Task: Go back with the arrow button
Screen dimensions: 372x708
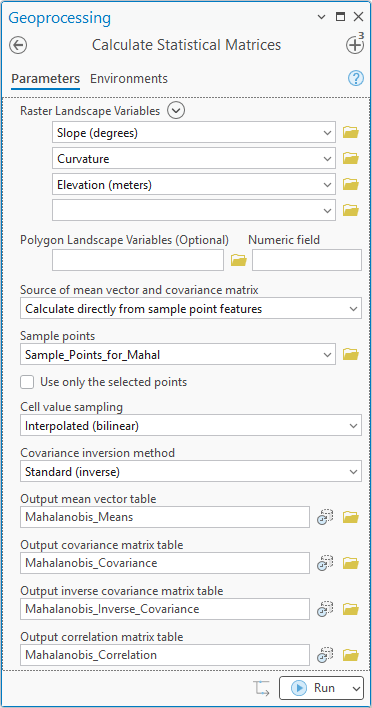Action: coord(18,45)
